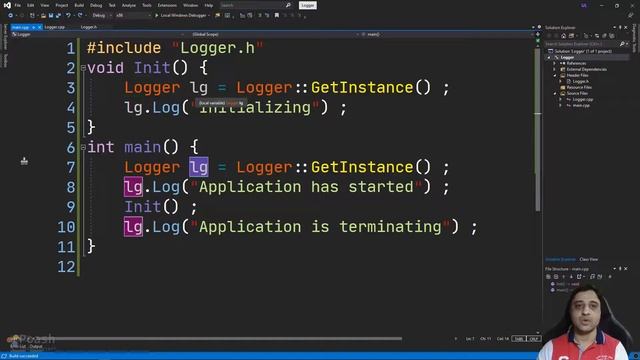Screen dimensions: 640x360
Task: Expand the References node
Action: [555, 64]
